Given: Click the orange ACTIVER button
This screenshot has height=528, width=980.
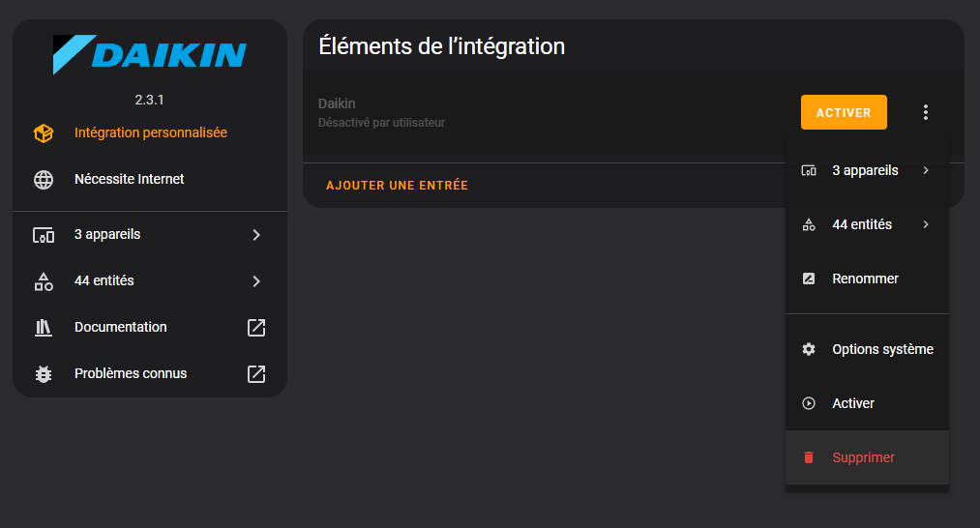Looking at the screenshot, I should pos(844,112).
